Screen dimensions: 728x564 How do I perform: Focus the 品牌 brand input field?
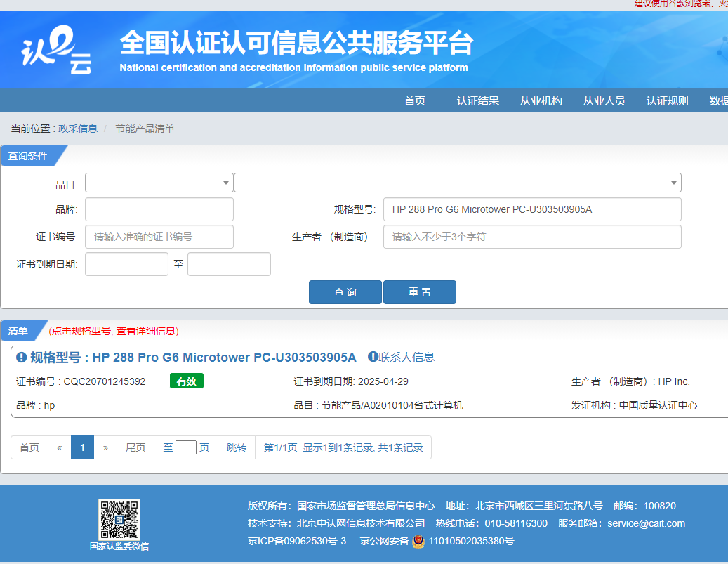coord(159,209)
